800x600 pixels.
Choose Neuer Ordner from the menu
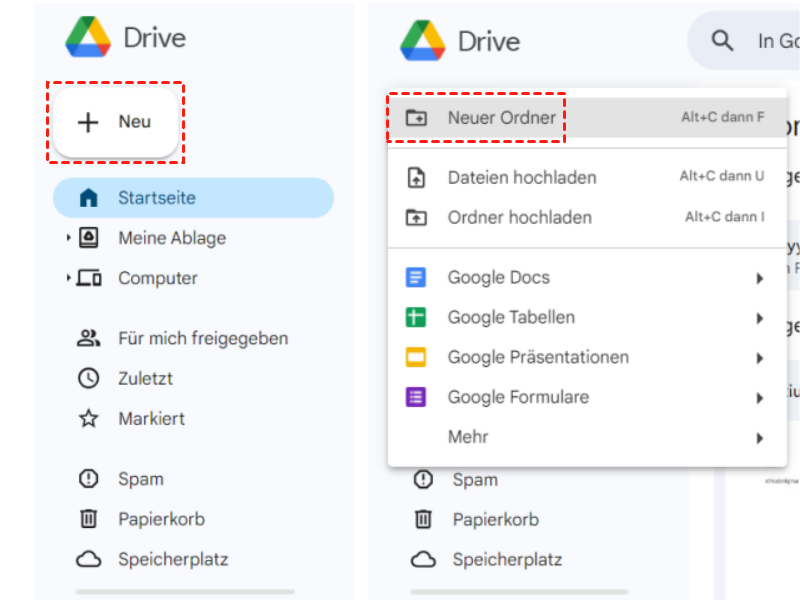click(x=501, y=117)
